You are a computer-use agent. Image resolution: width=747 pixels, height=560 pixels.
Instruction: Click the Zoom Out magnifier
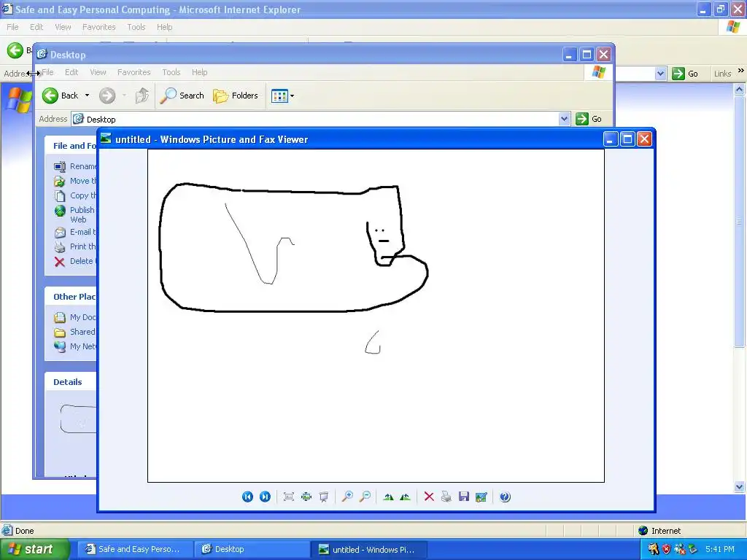click(x=365, y=497)
